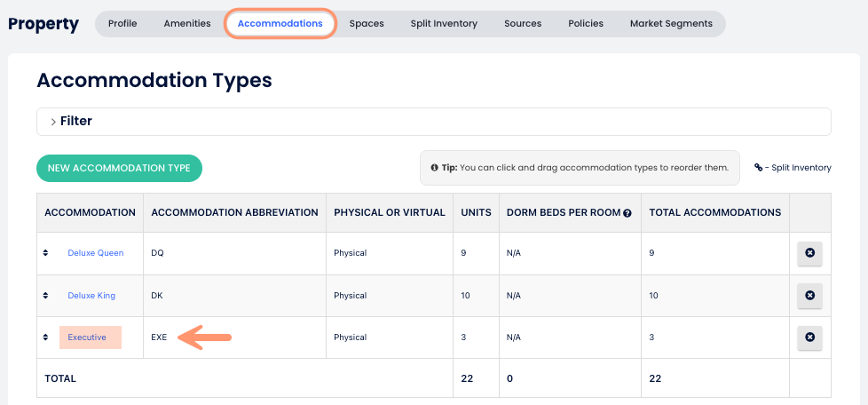This screenshot has height=405, width=868.
Task: Navigate to the Policies tab
Action: pyautogui.click(x=586, y=24)
